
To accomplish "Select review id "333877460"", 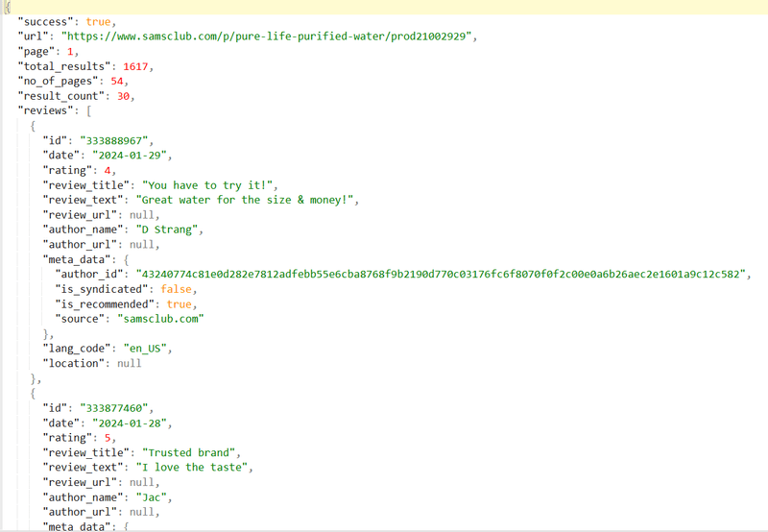I will click(113, 408).
